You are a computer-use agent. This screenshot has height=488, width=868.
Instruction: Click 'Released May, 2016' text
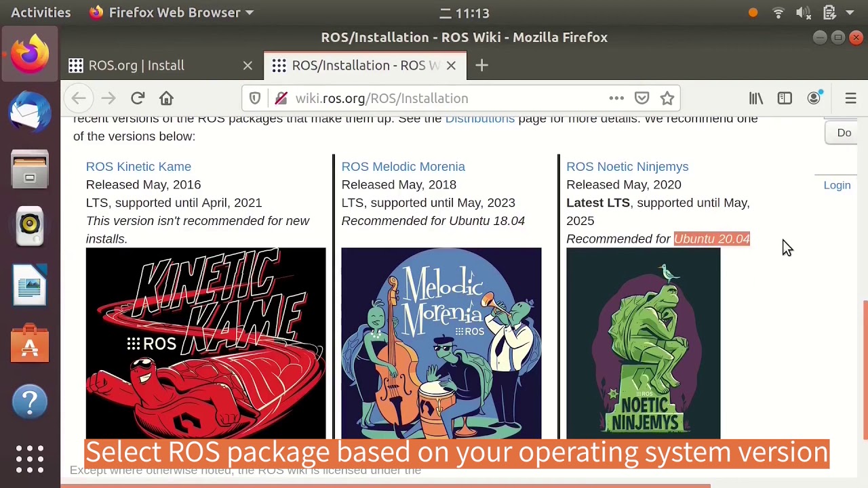pos(143,184)
